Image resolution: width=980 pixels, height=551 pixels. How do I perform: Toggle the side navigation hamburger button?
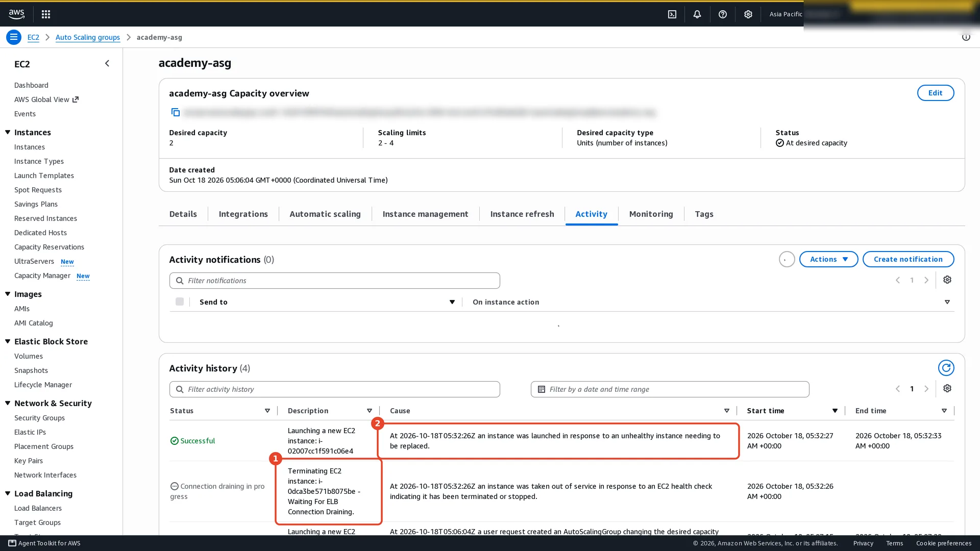tap(14, 37)
